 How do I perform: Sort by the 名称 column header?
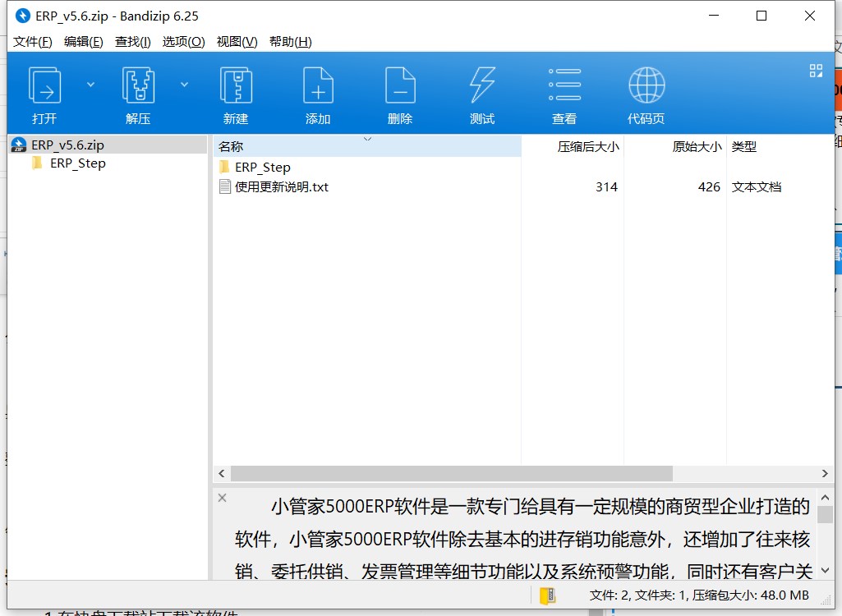click(x=232, y=147)
